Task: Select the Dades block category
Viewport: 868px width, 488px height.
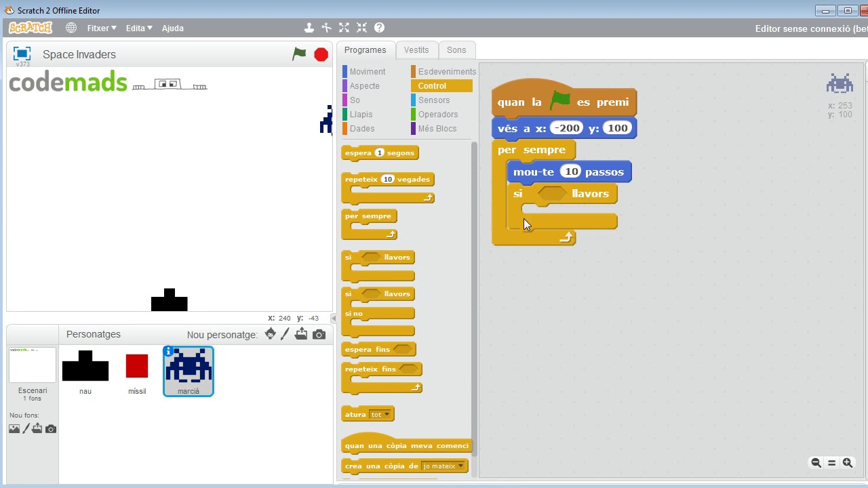Action: point(361,129)
